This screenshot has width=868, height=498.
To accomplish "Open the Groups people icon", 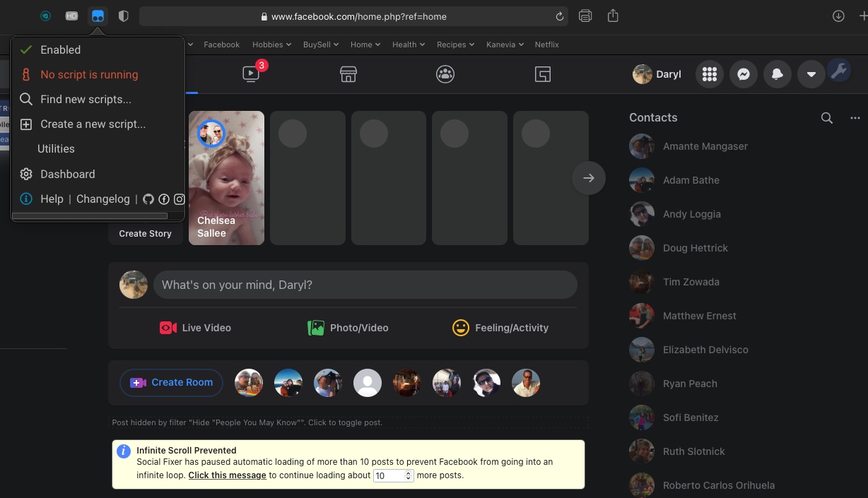I will coord(445,74).
